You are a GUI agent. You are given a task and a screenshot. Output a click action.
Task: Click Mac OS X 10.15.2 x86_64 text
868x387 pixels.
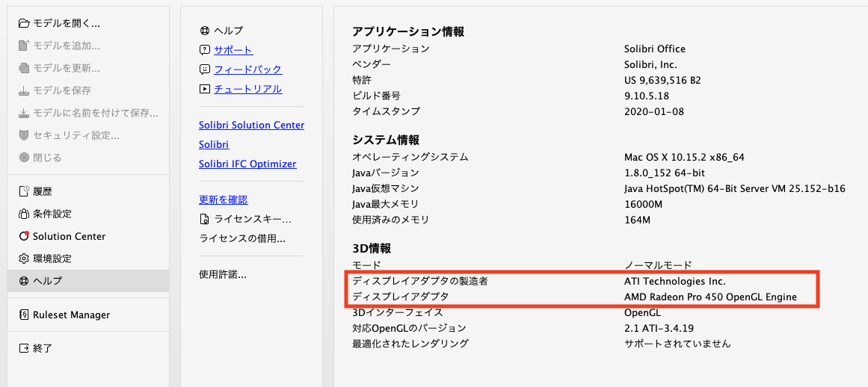684,158
